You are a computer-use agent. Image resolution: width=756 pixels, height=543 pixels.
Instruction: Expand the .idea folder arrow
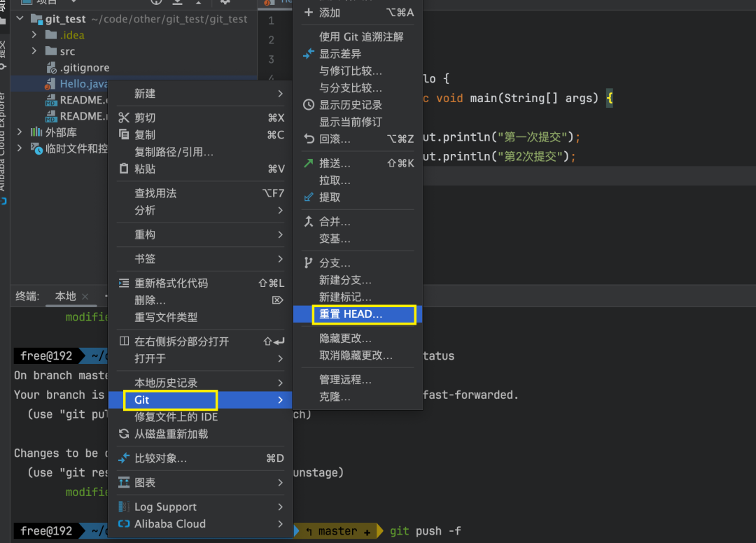point(34,35)
